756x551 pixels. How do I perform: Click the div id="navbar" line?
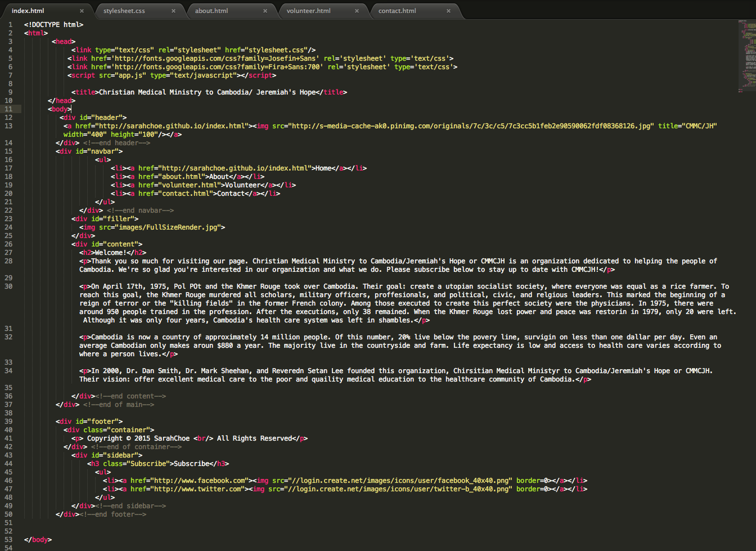click(x=89, y=151)
